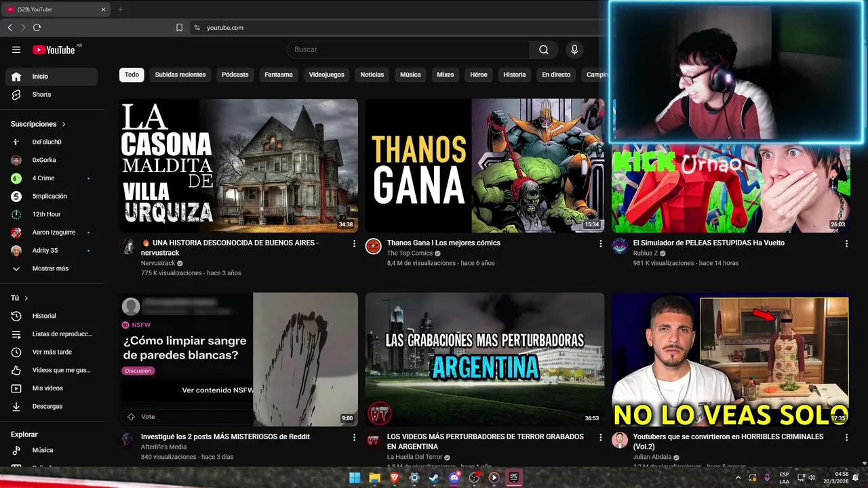Open Historial in the sidebar
This screenshot has height=488, width=868.
tap(52, 316)
